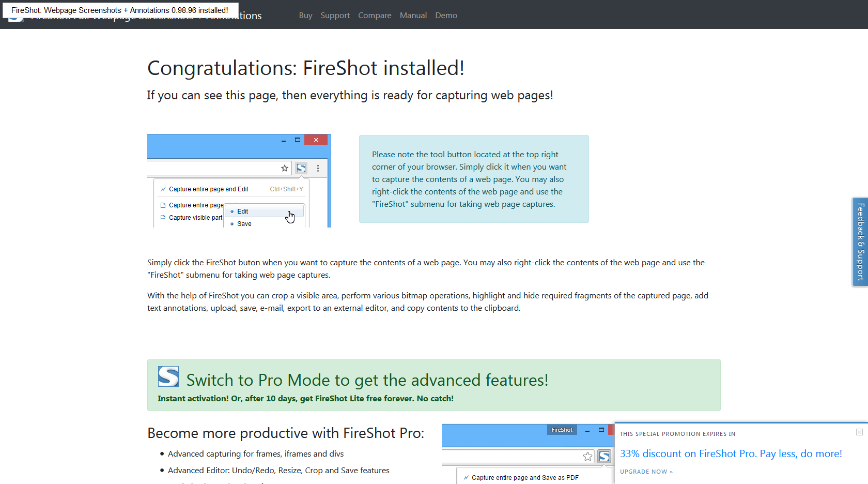Click Capture entire page and Save as PDF
This screenshot has width=868, height=484.
point(524,478)
